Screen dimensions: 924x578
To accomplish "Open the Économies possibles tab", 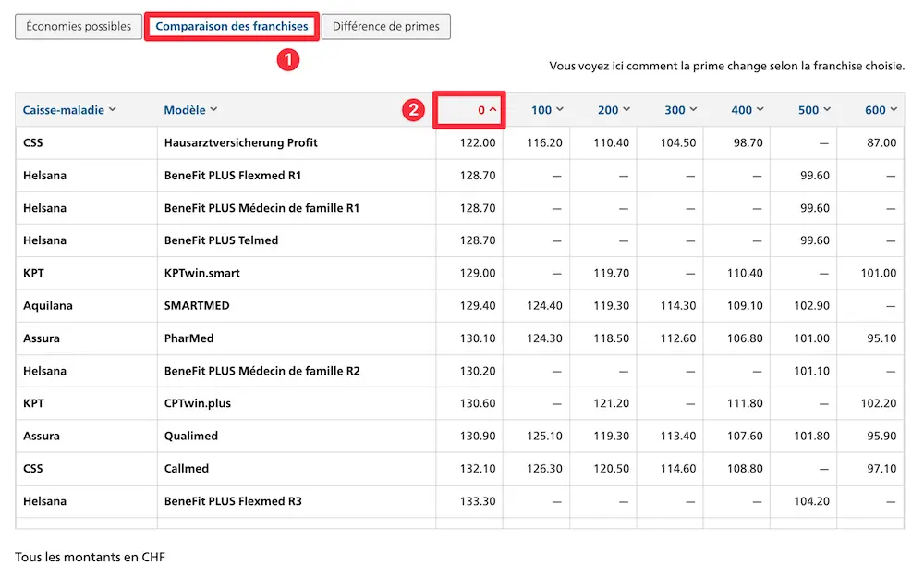I will pos(79,27).
